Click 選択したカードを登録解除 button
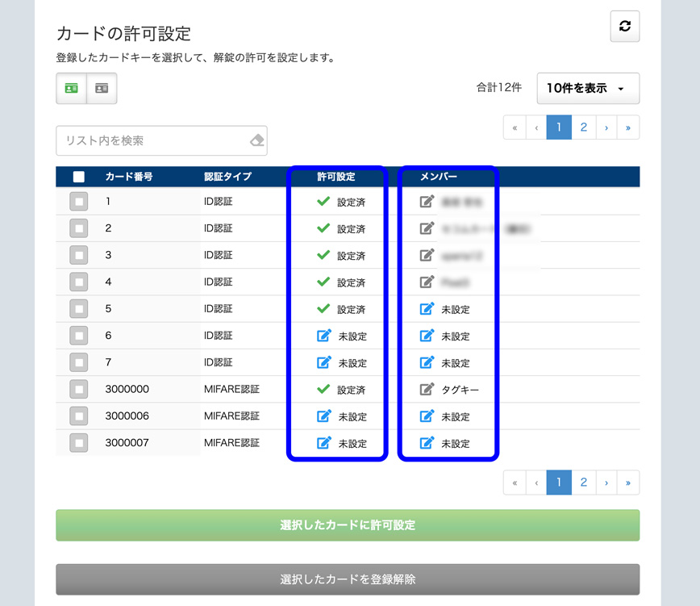700x606 pixels. pos(348,579)
